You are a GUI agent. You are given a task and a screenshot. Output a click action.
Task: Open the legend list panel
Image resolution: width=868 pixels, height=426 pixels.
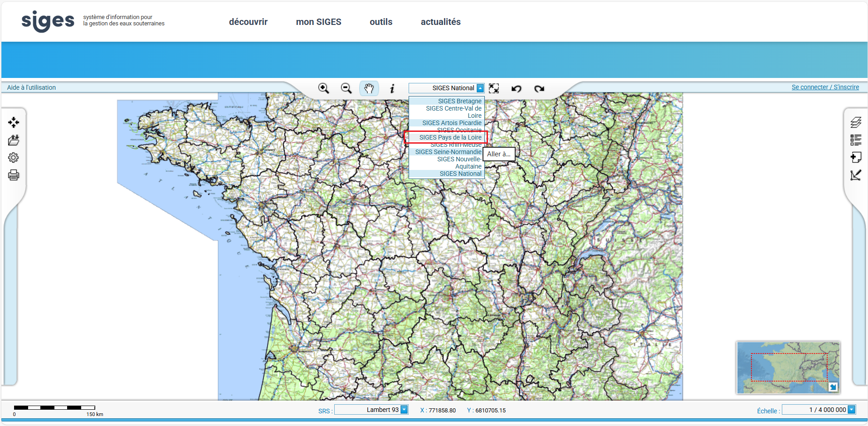856,140
